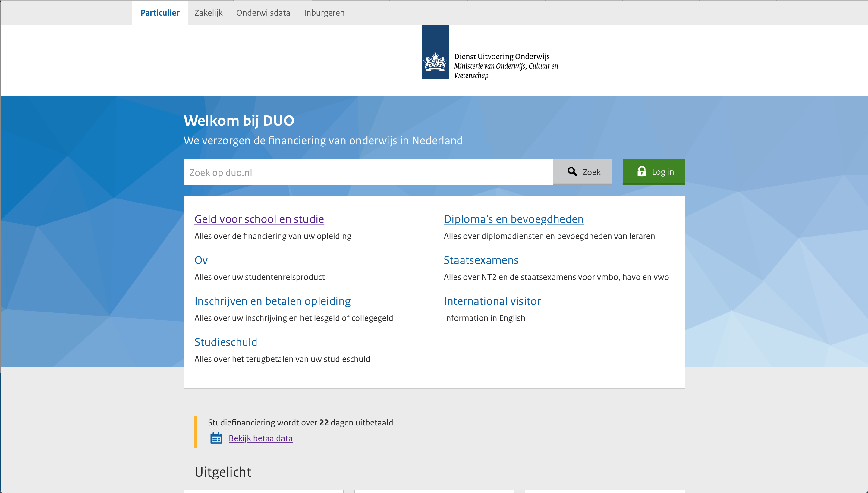The height and width of the screenshot is (493, 868).
Task: Select the Inburgeren tab
Action: [x=324, y=13]
